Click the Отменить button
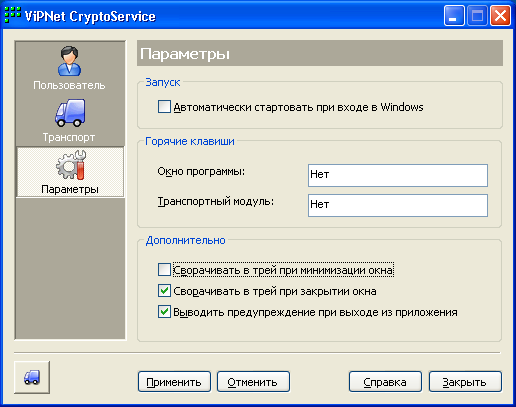 pos(253,382)
